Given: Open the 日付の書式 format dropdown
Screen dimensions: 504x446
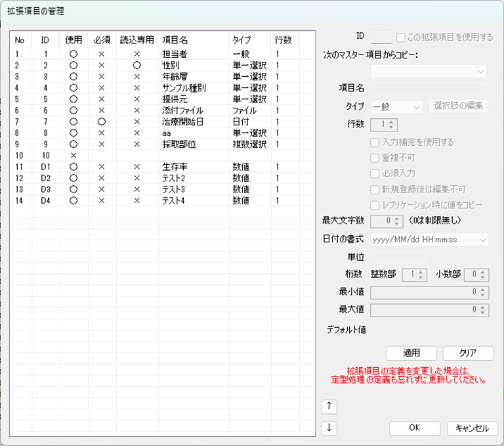Looking at the screenshot, I should tap(429, 240).
